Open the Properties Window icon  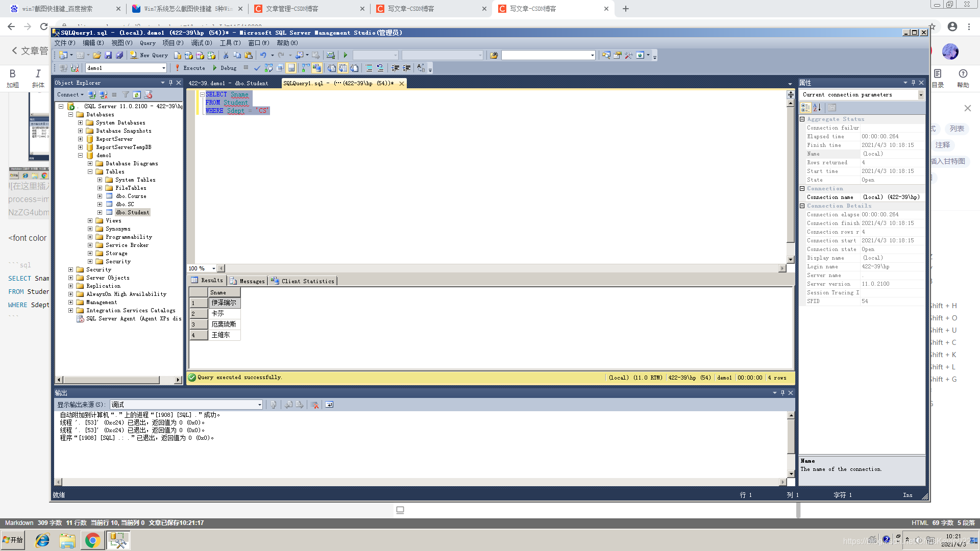[617, 55]
